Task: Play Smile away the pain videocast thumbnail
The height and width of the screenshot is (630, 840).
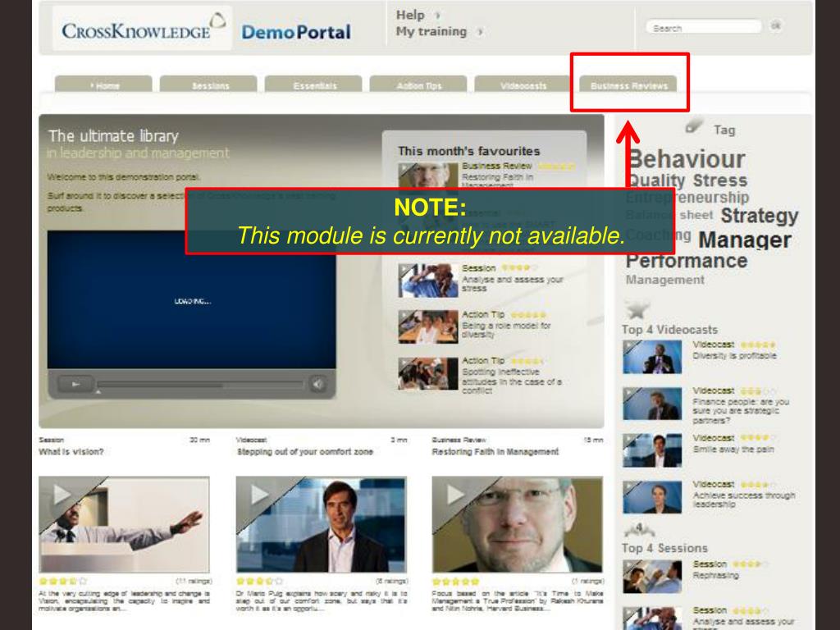Action: (652, 450)
